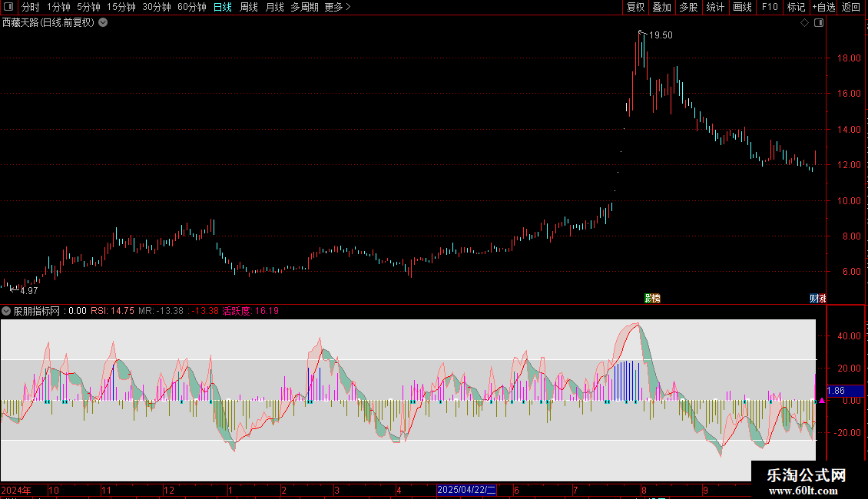Click the 标记 mark button
This screenshot has width=868, height=499.
coord(796,7)
